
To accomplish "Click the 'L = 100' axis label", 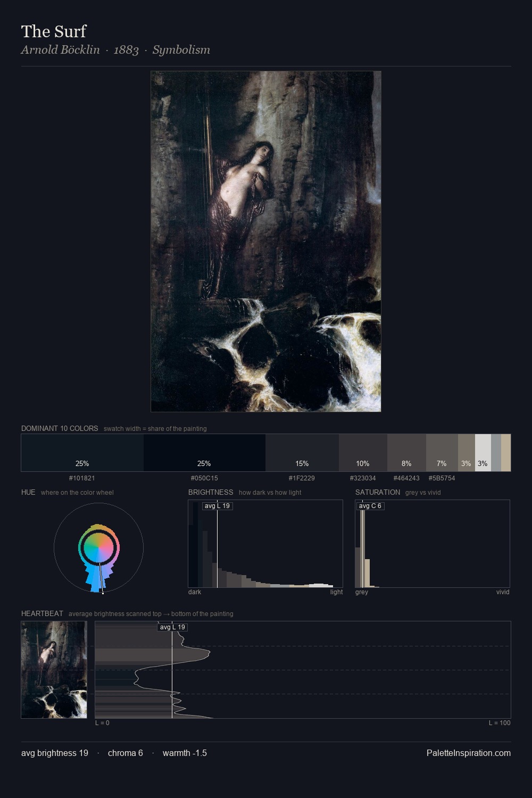I will click(500, 723).
